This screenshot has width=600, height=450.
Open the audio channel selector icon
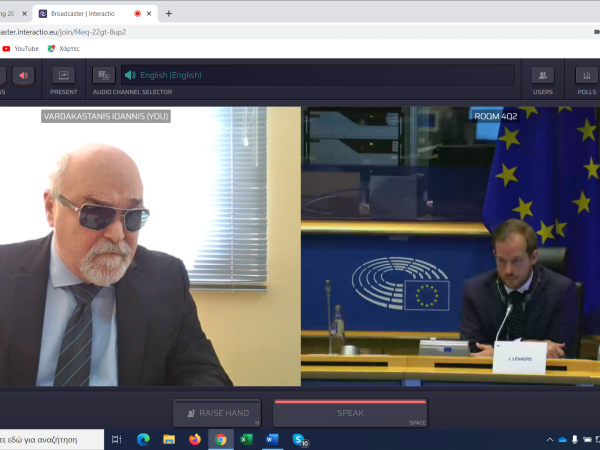click(x=103, y=75)
